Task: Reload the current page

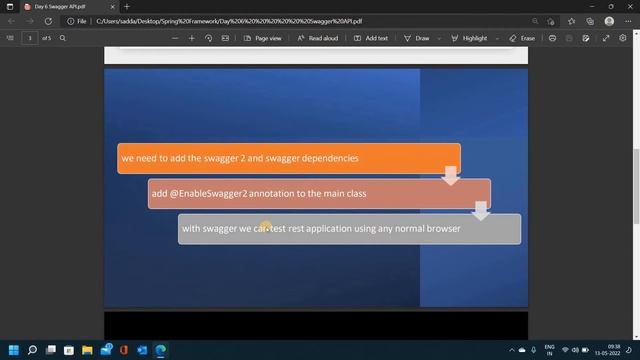Action: [48, 21]
